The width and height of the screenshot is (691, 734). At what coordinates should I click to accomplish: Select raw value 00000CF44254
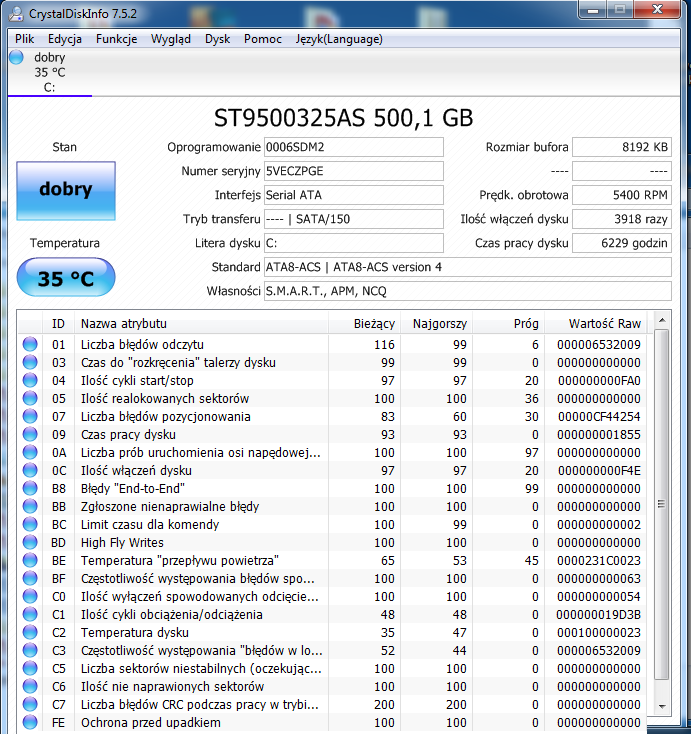tap(599, 417)
